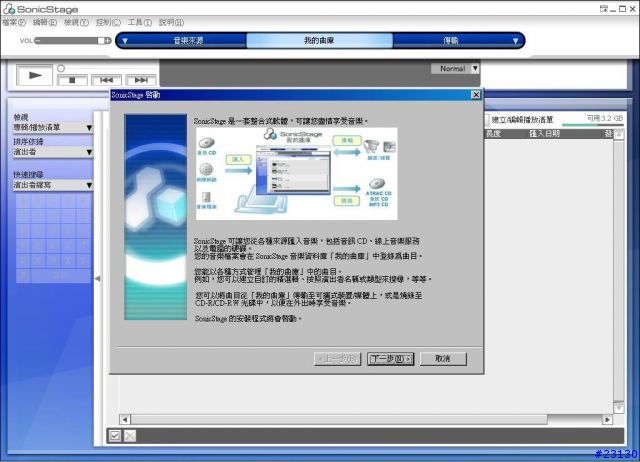The width and height of the screenshot is (640, 462).
Task: Open the sort by 演出者 dropdown
Action: (53, 152)
